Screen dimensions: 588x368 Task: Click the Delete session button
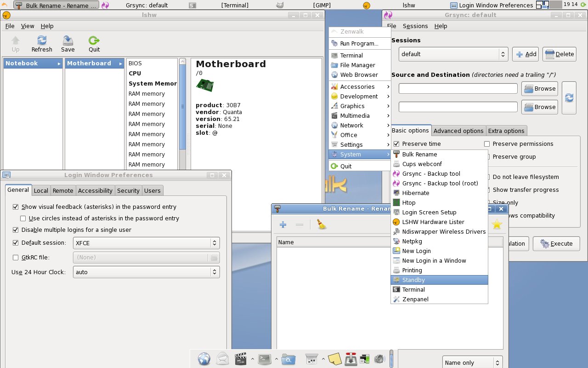pos(559,54)
